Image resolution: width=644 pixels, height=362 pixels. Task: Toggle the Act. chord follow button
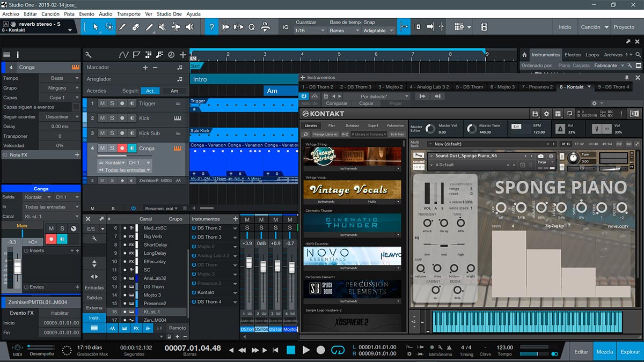[x=150, y=91]
